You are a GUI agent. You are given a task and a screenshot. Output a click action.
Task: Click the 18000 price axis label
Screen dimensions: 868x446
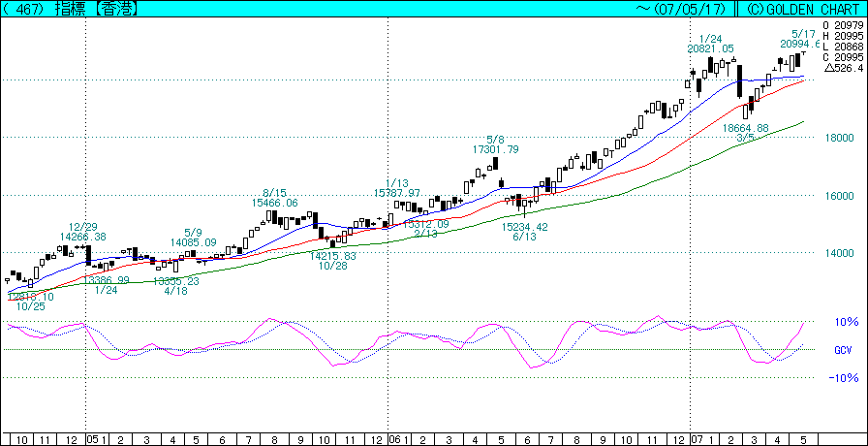point(838,139)
